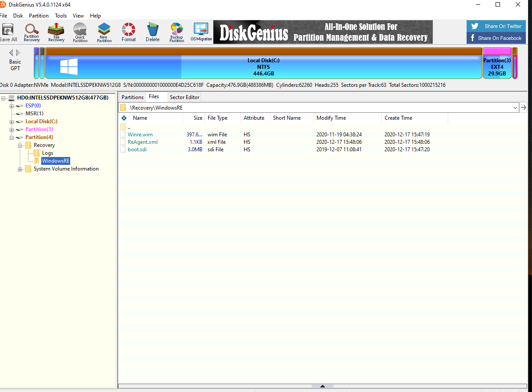Sort files by Modify Time column
The image size is (532, 392).
pos(348,118)
